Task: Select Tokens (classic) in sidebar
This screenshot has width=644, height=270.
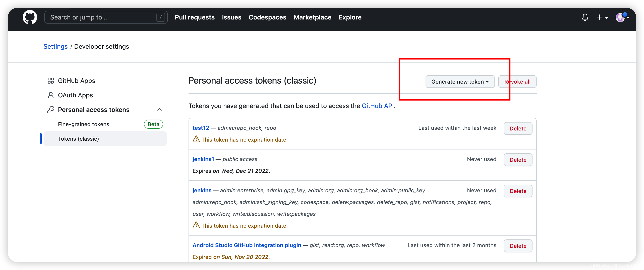Action: pyautogui.click(x=105, y=138)
